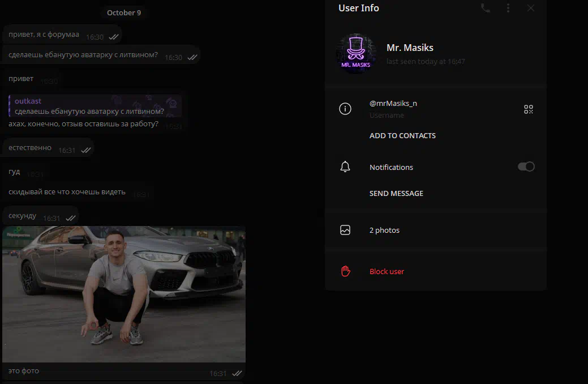Screen dimensions: 588x384
Task: Open Mr. Masiks profile avatar
Action: coord(356,54)
